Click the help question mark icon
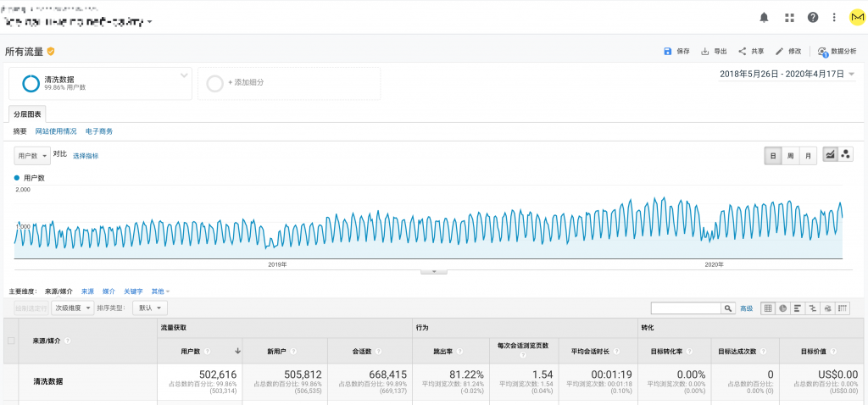 point(813,17)
